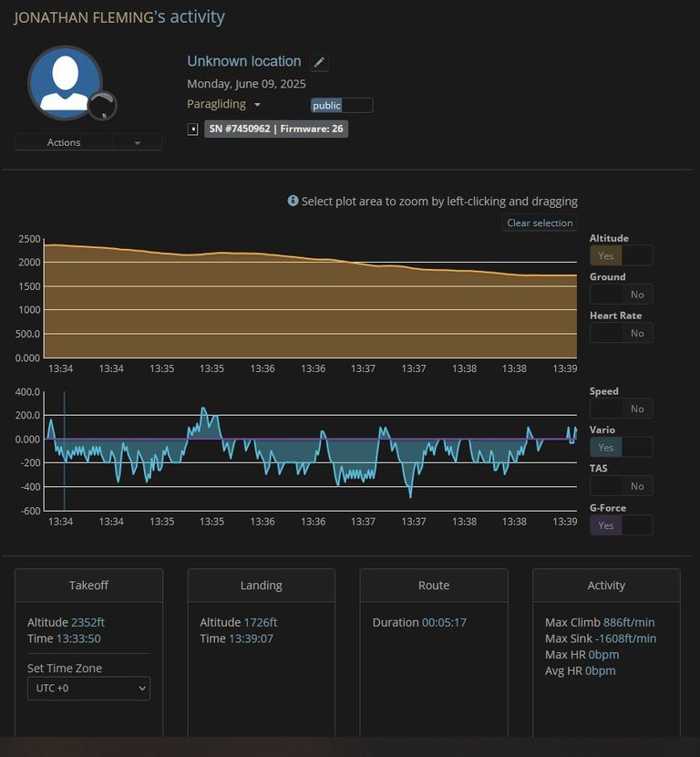This screenshot has height=757, width=700.
Task: Click the takeoff altitude value 2352ft
Action: [x=87, y=622]
